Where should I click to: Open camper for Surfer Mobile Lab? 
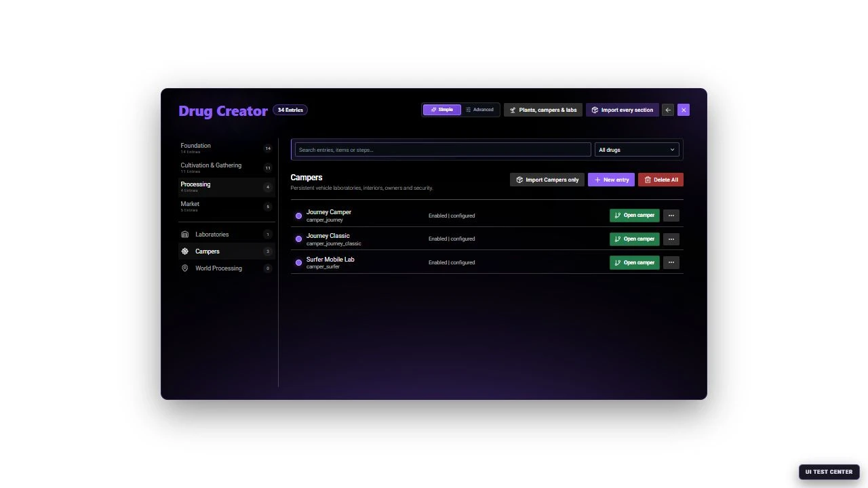pos(635,262)
